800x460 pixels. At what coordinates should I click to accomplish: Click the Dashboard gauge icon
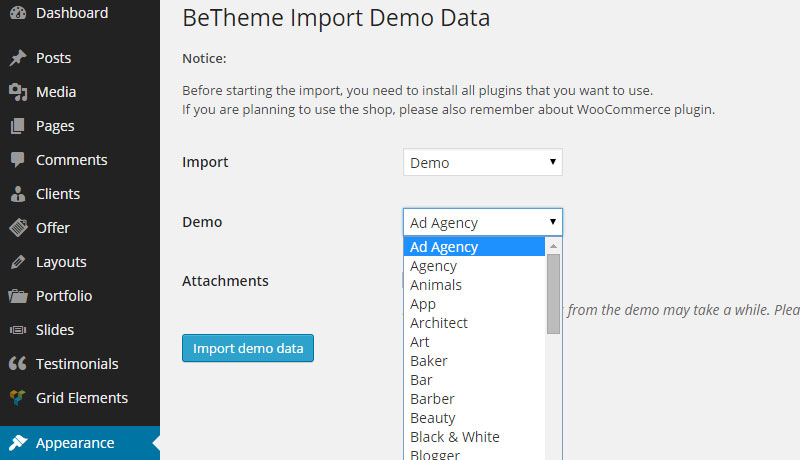coord(17,14)
